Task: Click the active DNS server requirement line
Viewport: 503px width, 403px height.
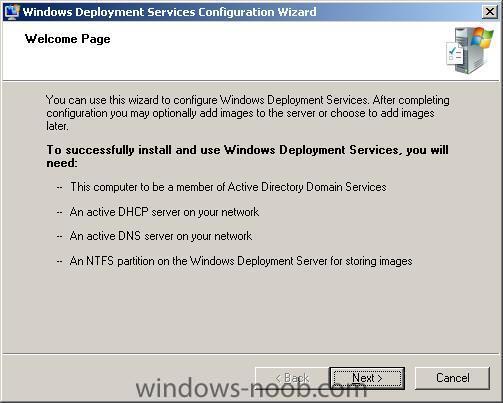Action: (161, 236)
